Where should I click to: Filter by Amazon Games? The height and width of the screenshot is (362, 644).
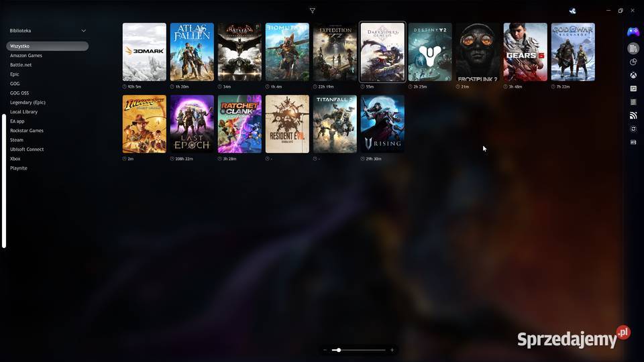pos(26,56)
